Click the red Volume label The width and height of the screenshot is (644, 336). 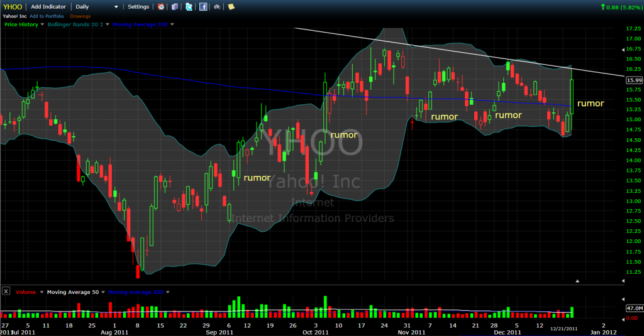25,292
